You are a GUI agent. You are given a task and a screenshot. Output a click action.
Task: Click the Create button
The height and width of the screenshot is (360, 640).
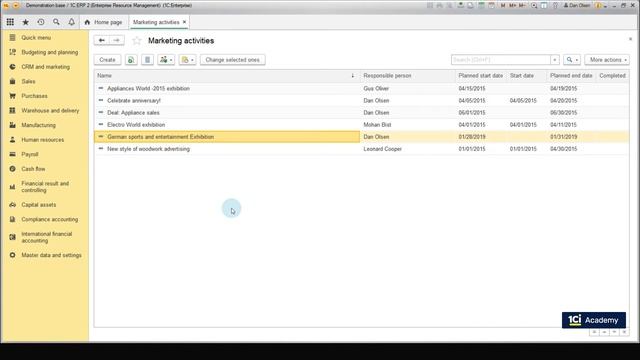tap(107, 60)
